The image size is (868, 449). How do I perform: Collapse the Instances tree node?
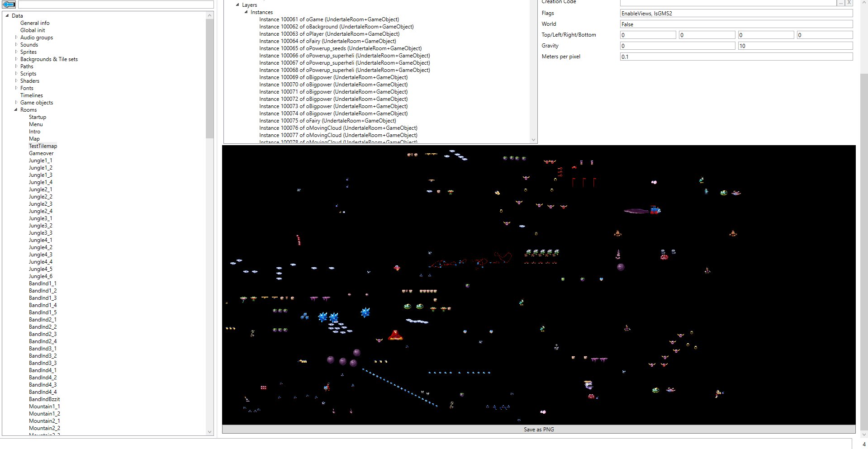tap(246, 12)
